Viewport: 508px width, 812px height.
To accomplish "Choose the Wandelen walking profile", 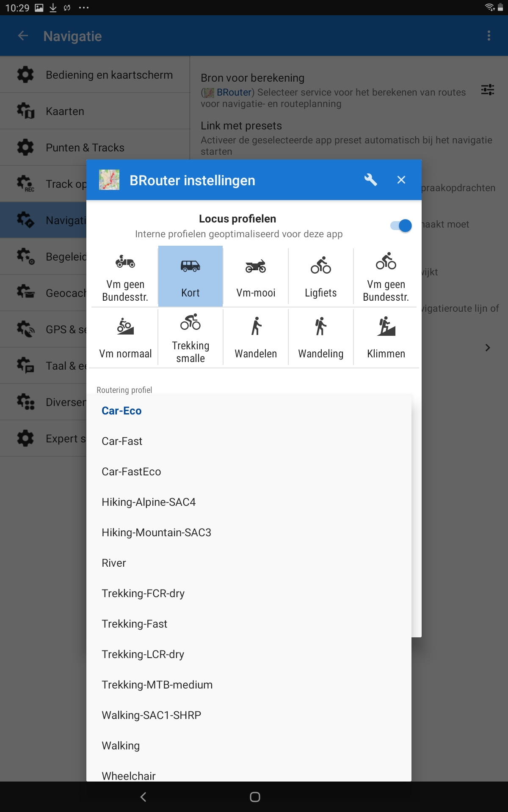I will click(256, 337).
